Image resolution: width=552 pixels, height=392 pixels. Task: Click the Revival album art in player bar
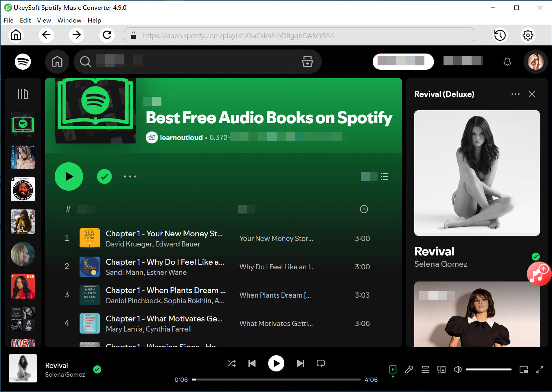point(23,368)
